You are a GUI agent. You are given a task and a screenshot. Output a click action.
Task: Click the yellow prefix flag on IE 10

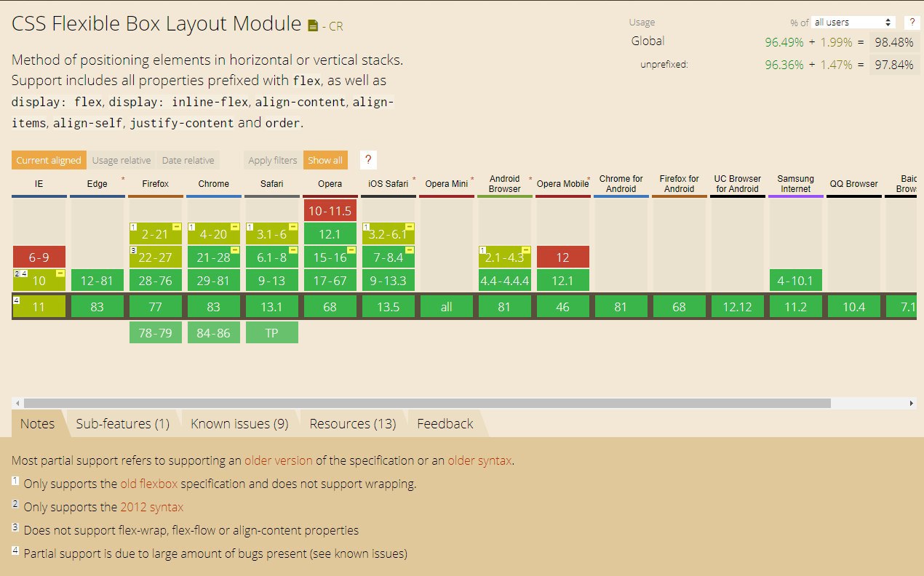coord(60,273)
